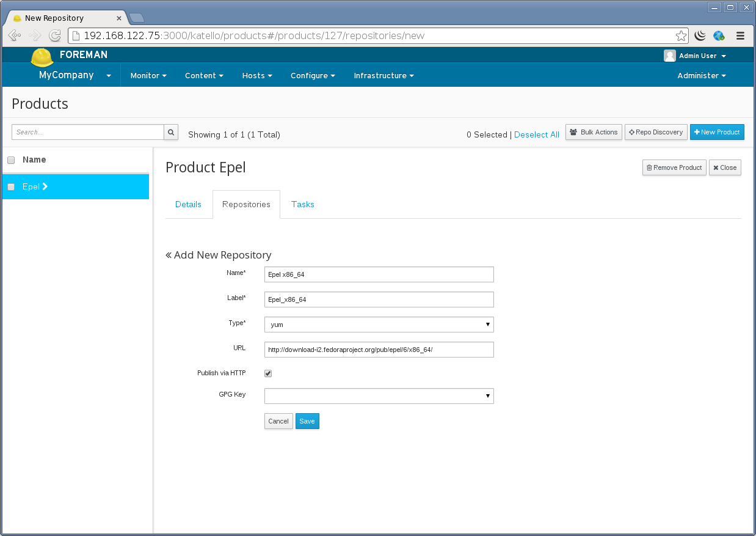Click the Save button
The width and height of the screenshot is (756, 536).
point(307,421)
